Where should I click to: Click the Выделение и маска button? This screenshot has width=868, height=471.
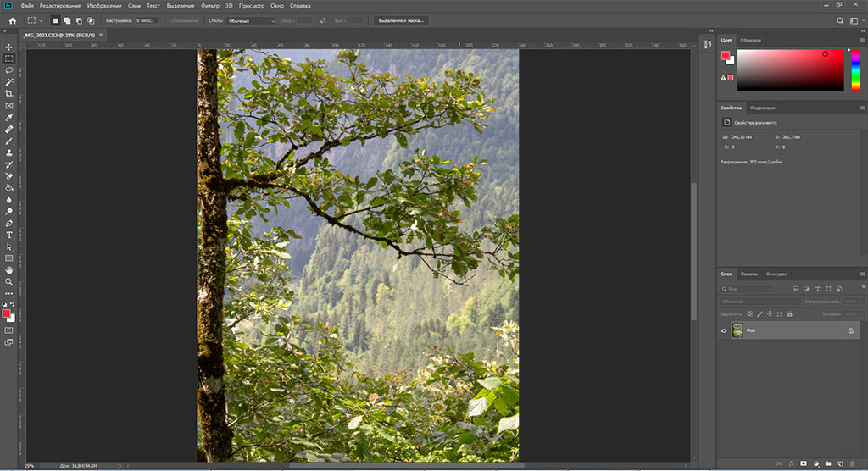pyautogui.click(x=400, y=20)
